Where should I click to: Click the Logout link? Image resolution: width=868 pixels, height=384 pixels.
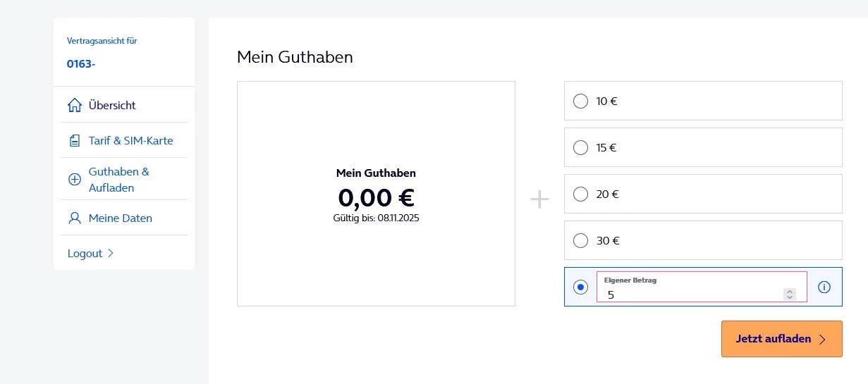coord(85,254)
